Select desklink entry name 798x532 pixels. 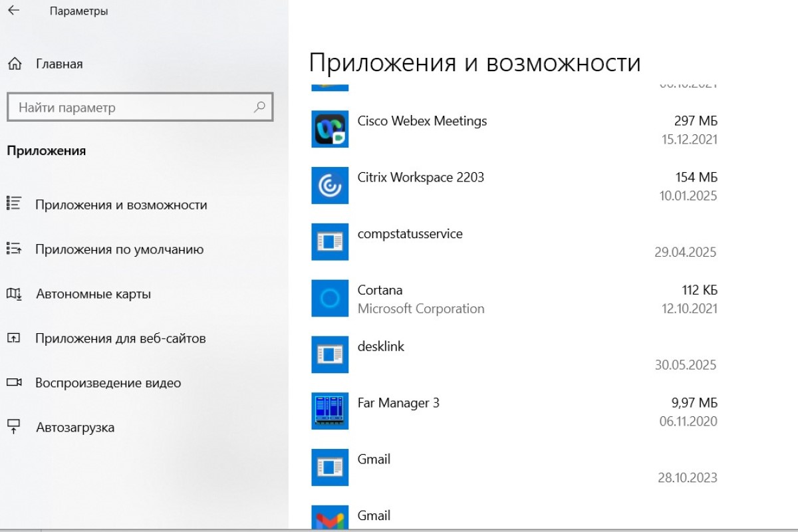tap(381, 346)
